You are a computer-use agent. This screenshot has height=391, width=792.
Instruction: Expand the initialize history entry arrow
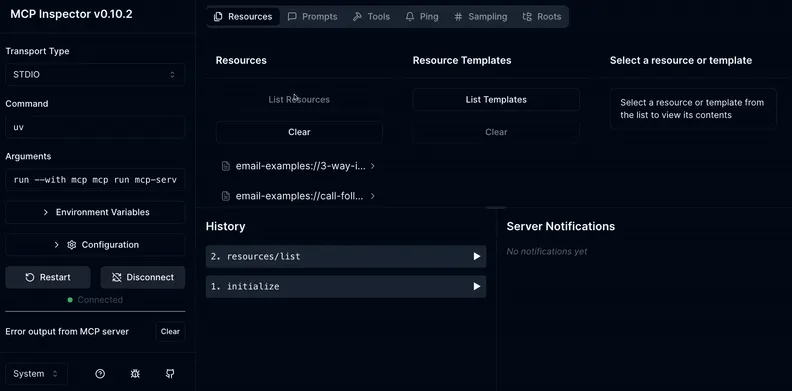pos(476,286)
